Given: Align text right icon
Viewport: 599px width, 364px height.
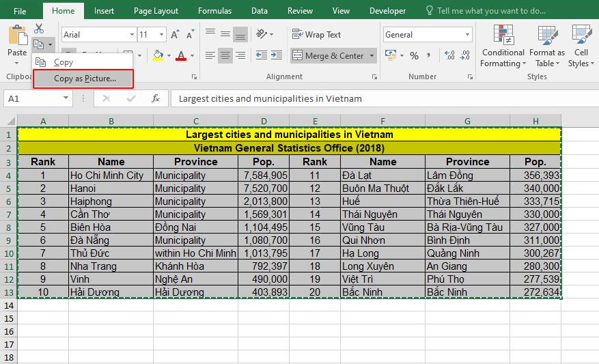Looking at the screenshot, I should (240, 56).
